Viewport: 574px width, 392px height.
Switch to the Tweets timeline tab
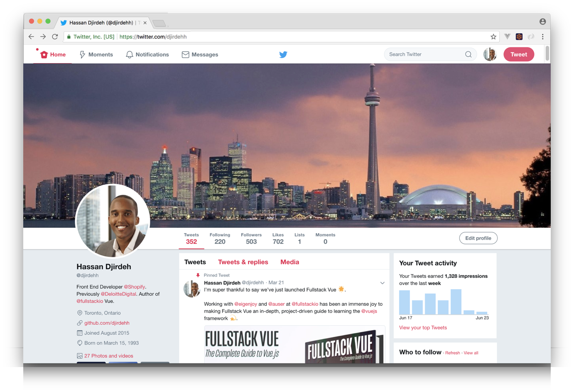pos(195,262)
